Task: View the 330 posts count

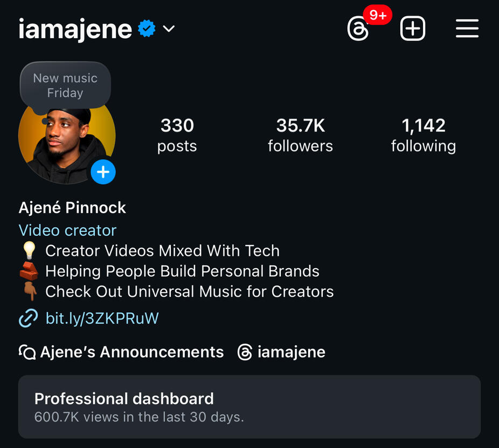Action: 177,135
